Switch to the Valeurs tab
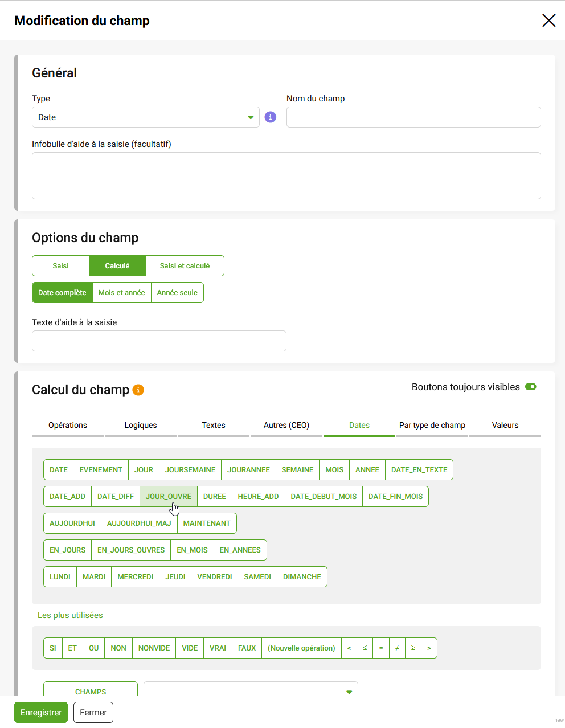The image size is (565, 728). [x=505, y=426]
